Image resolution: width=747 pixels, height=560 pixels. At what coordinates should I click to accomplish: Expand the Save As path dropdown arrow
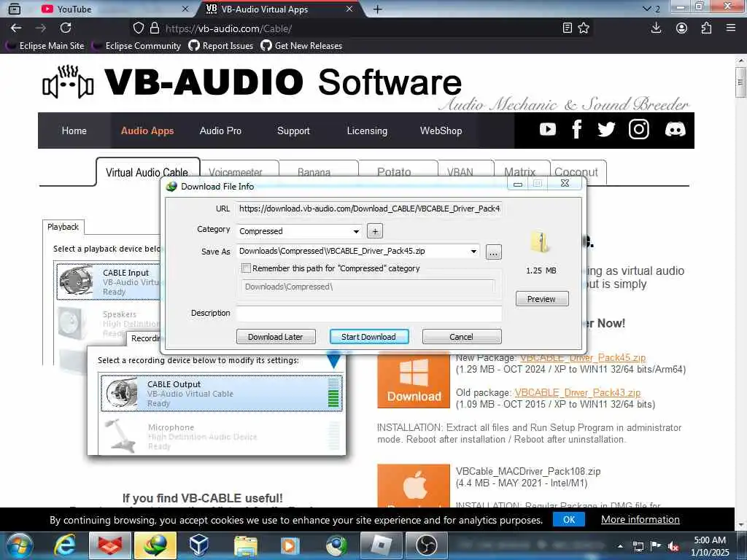coord(473,252)
